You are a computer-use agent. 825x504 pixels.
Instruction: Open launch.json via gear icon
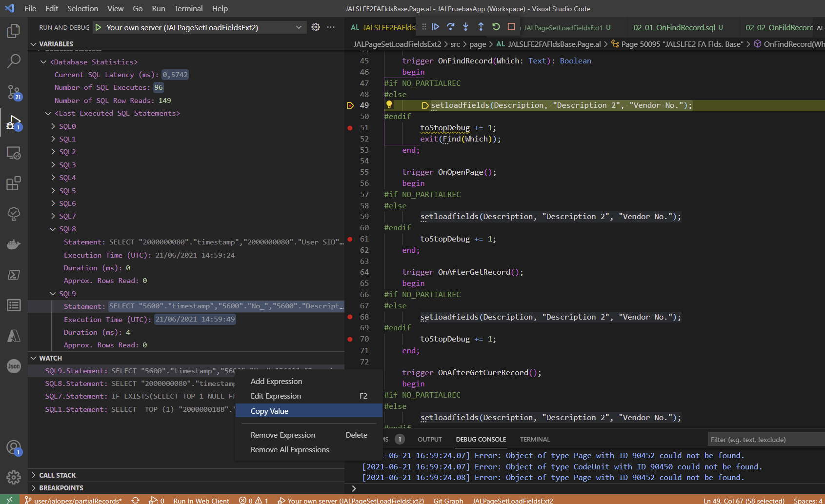316,27
